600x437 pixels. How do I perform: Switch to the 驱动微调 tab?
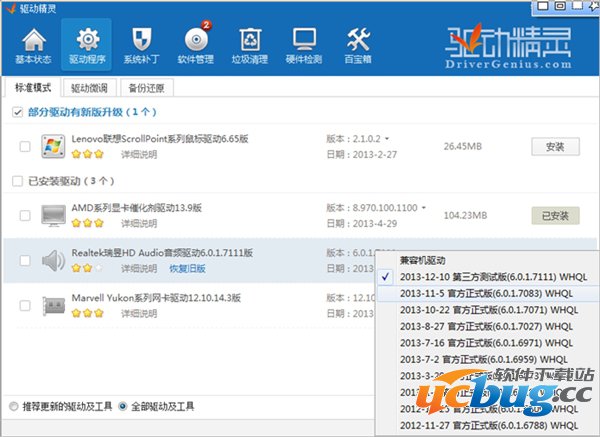89,88
